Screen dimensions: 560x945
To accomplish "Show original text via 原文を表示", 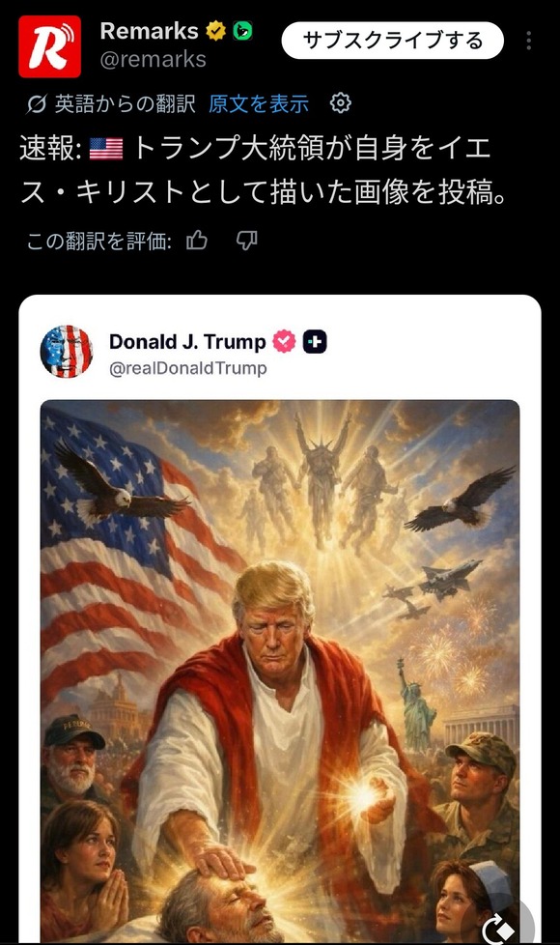I will click(x=259, y=103).
